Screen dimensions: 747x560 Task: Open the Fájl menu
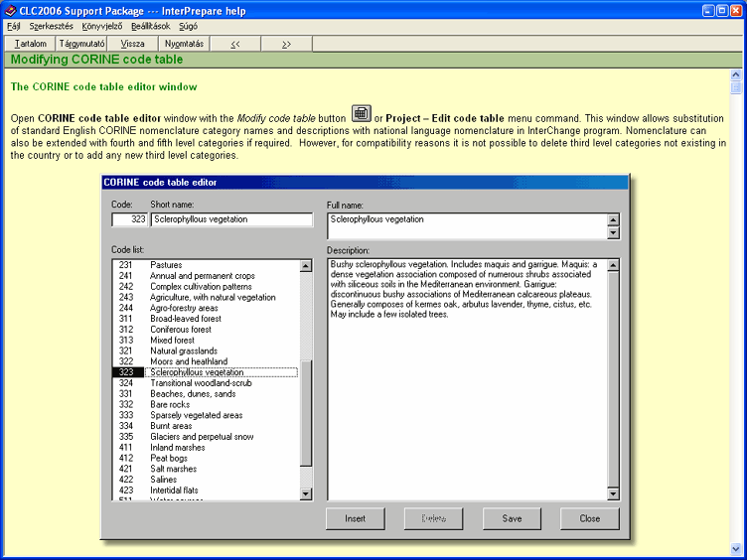pyautogui.click(x=13, y=26)
